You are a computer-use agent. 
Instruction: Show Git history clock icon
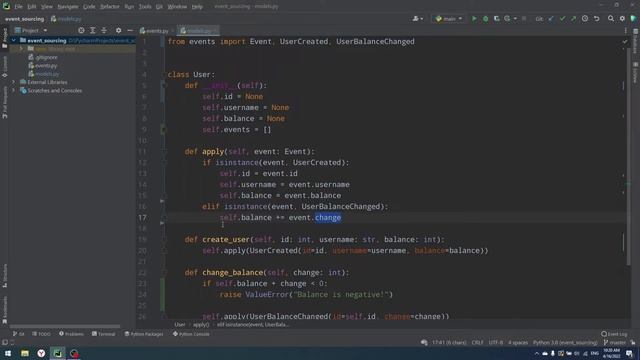point(585,19)
